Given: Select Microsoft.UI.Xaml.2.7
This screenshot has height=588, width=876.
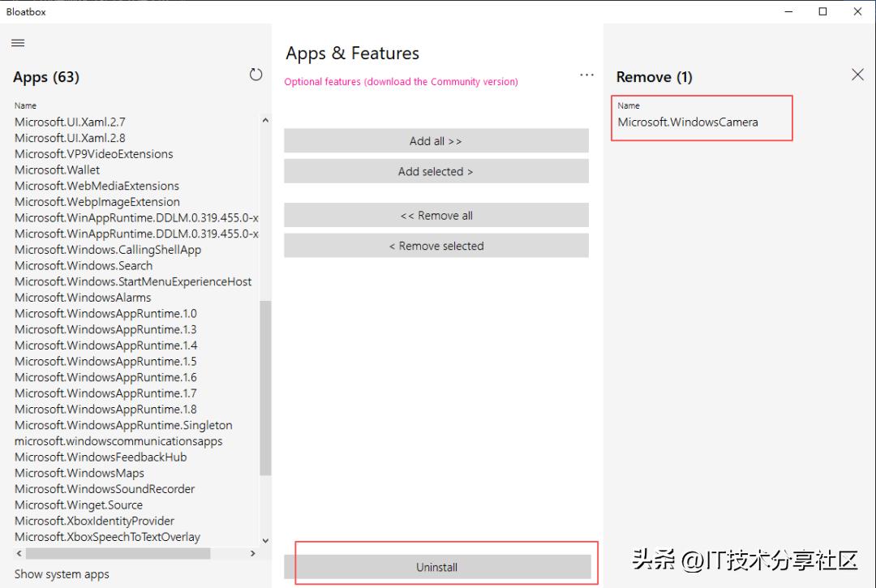Looking at the screenshot, I should click(x=70, y=122).
